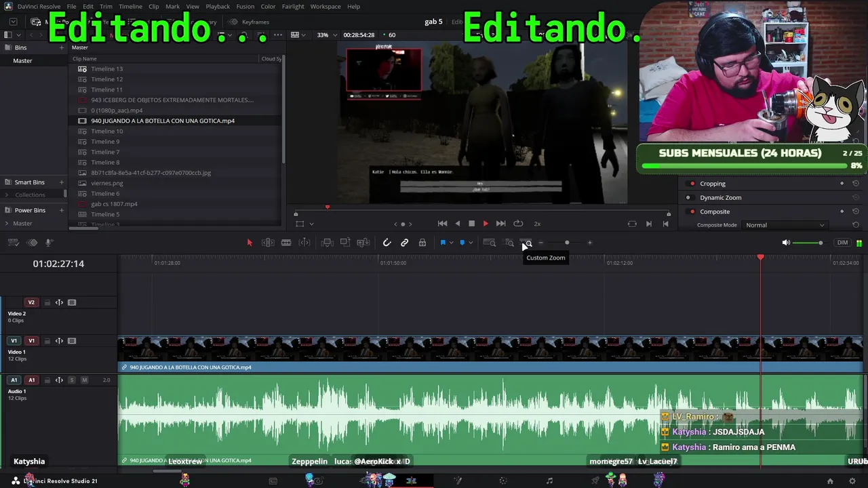Add a new Smart Bin
This screenshot has width=868, height=488.
click(x=62, y=182)
